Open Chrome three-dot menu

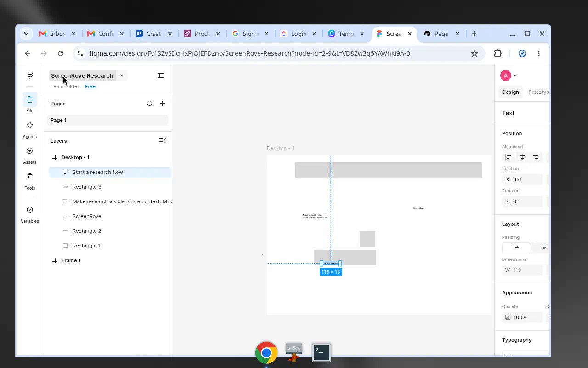pos(539,53)
